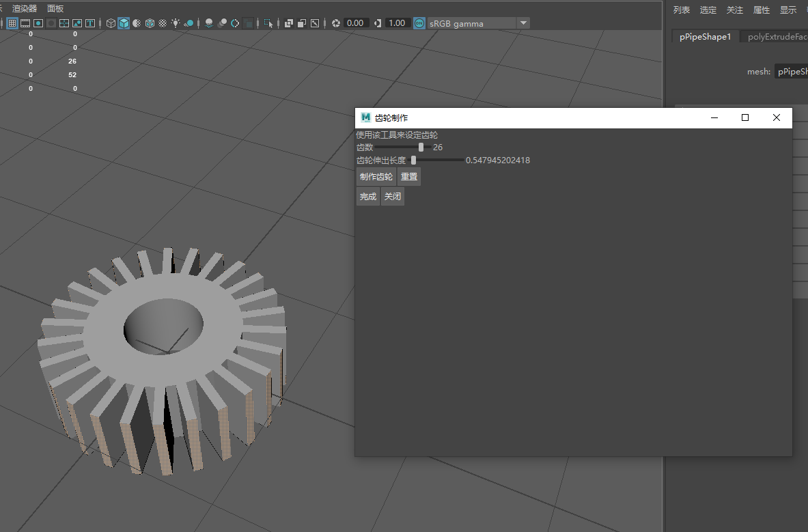Minimize the 齿轮制作 window
The height and width of the screenshot is (532, 808).
(x=714, y=117)
